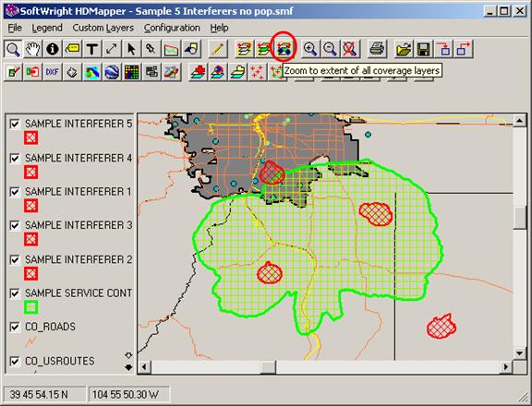Click the longitude readout 104 55 50.30 W
532x406 pixels.
126,395
